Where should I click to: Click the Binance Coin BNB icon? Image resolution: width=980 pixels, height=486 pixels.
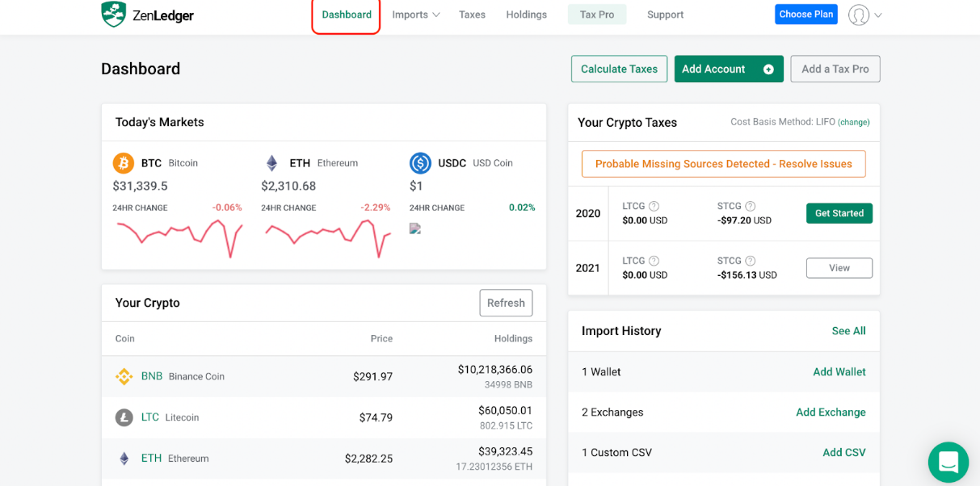124,376
